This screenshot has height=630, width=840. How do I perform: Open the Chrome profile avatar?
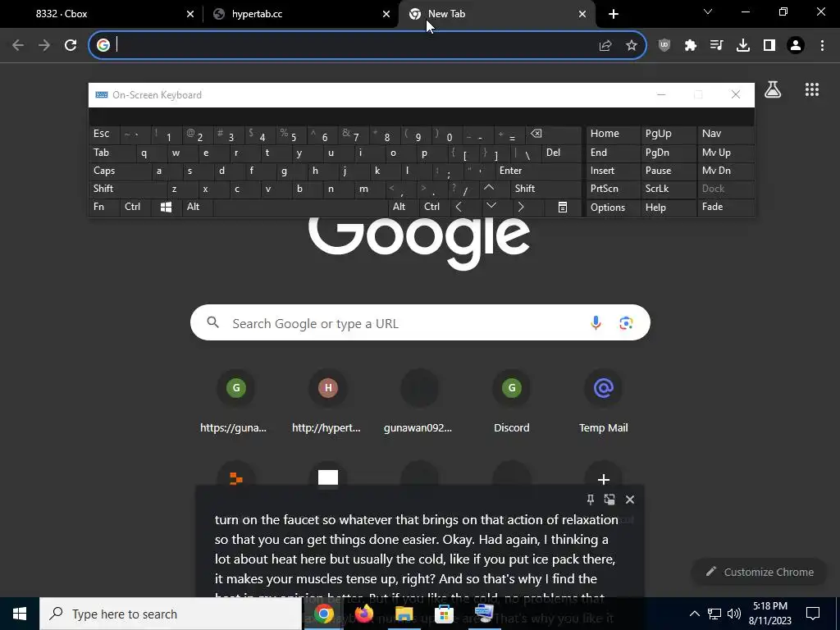click(x=796, y=46)
